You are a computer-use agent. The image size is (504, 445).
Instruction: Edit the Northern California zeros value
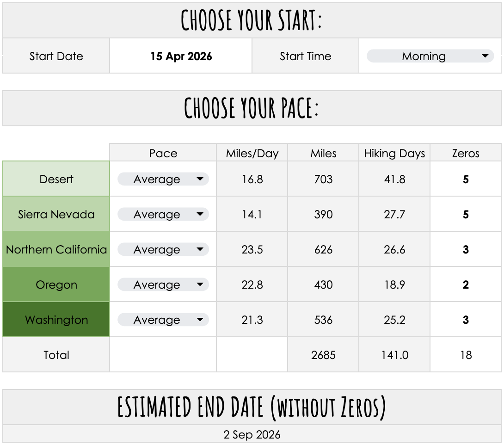click(x=466, y=249)
